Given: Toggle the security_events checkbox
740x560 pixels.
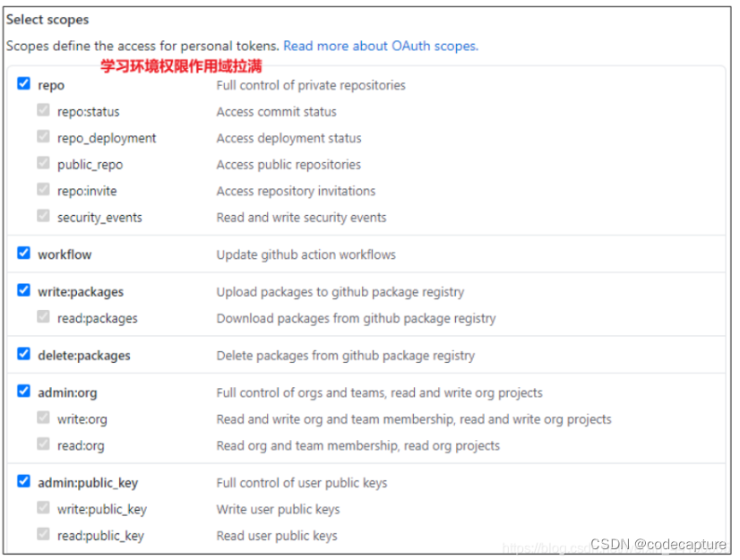Looking at the screenshot, I should (x=43, y=216).
